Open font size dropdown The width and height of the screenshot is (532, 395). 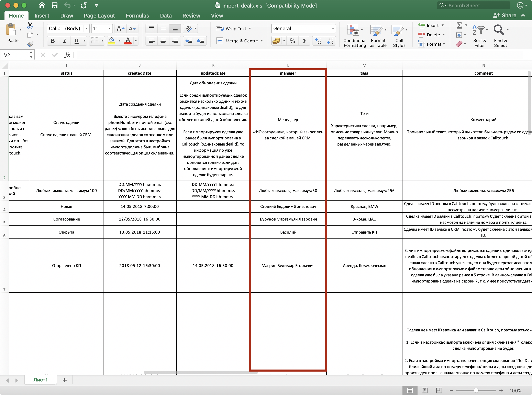click(x=110, y=29)
